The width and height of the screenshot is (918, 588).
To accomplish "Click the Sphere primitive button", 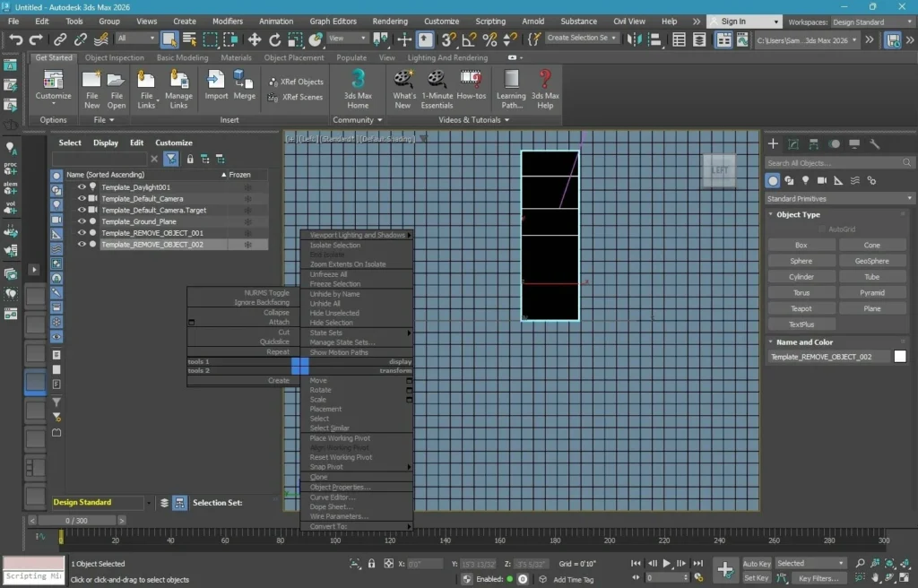I will pyautogui.click(x=801, y=261).
